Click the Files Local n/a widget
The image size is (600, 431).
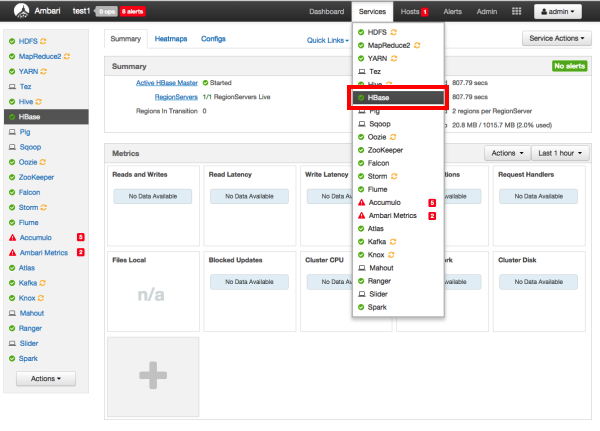153,291
